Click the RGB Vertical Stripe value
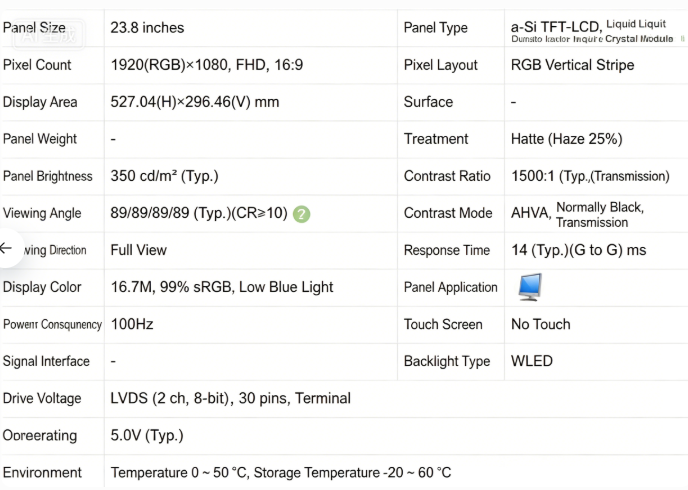This screenshot has width=688, height=490. point(573,65)
